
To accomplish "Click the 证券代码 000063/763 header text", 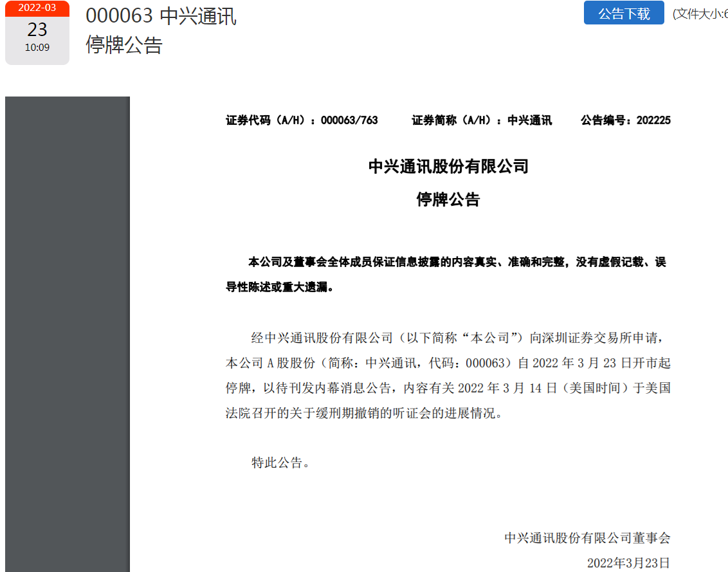I will (x=302, y=120).
